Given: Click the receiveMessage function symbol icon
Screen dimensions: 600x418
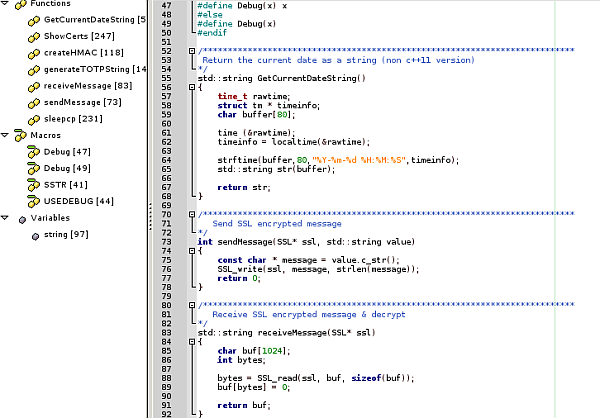Looking at the screenshot, I should pyautogui.click(x=34, y=86).
